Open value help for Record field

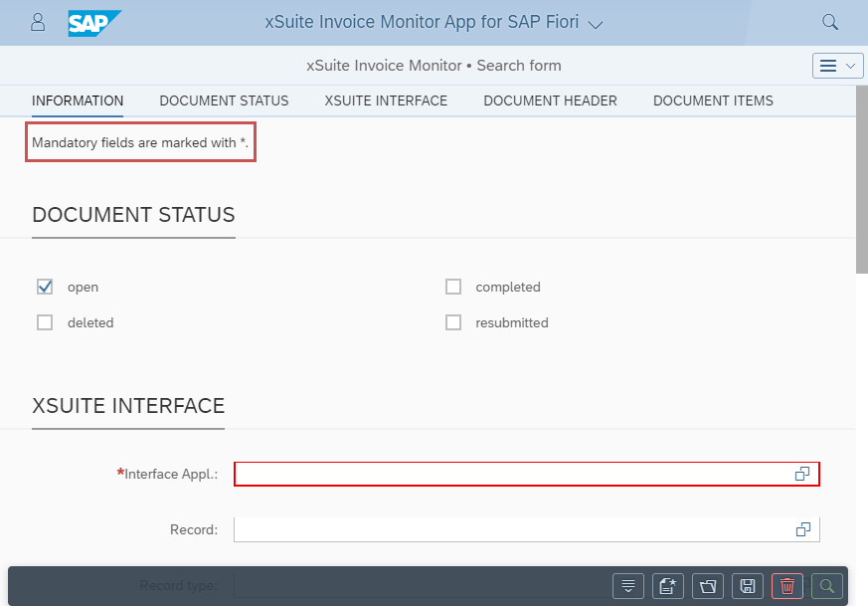pyautogui.click(x=802, y=529)
